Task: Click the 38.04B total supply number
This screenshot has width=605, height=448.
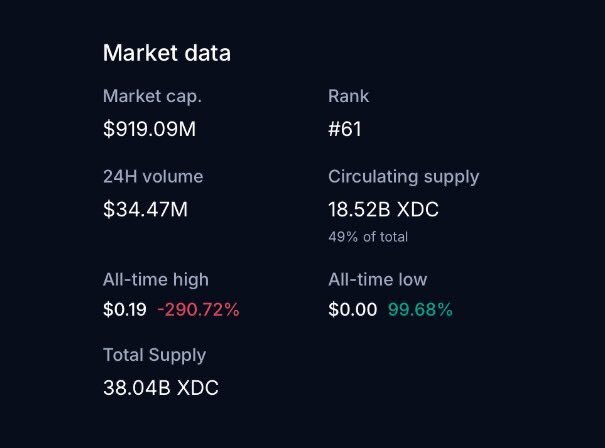Action: 136,388
